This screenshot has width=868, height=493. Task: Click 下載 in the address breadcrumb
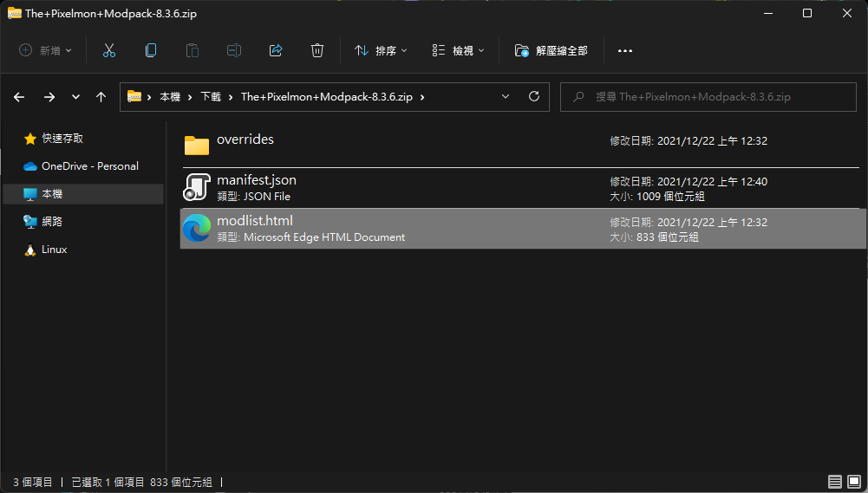(x=211, y=97)
